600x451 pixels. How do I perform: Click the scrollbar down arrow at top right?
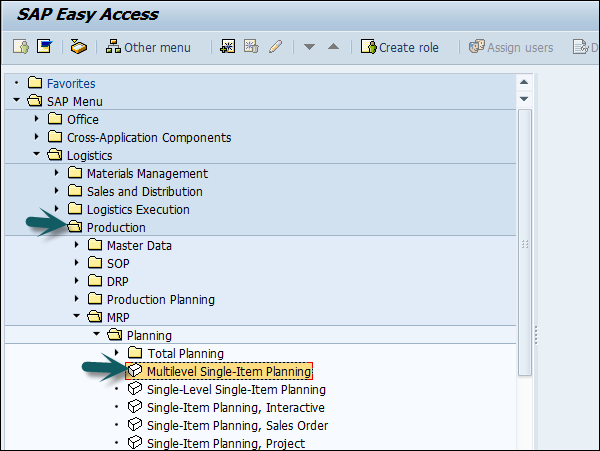point(524,99)
